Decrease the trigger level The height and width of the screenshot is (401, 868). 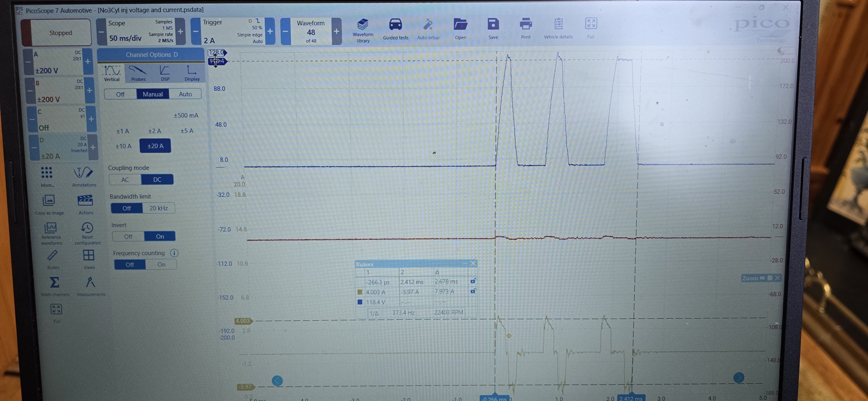tap(195, 32)
